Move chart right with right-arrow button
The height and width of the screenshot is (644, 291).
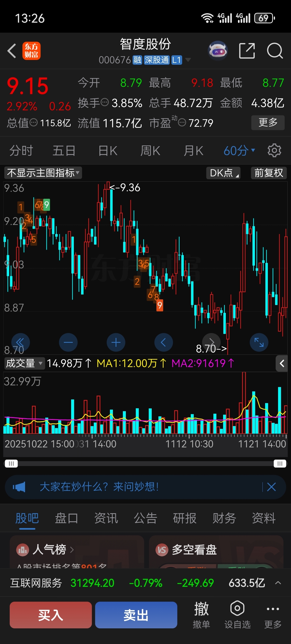[212, 342]
